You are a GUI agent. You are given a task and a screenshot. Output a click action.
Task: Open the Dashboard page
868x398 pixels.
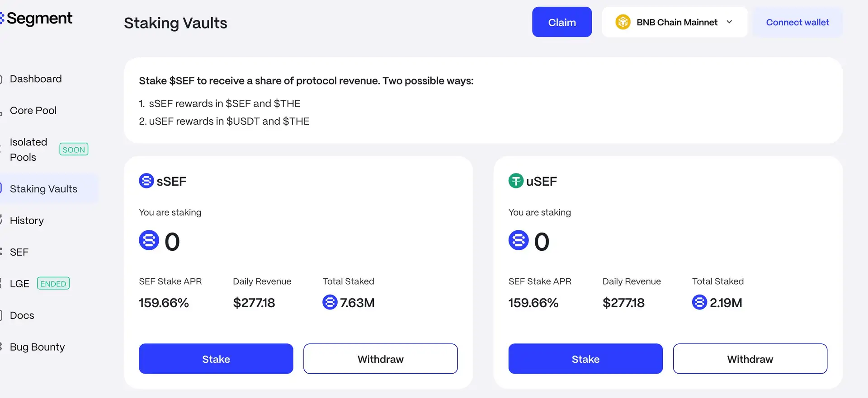tap(36, 79)
